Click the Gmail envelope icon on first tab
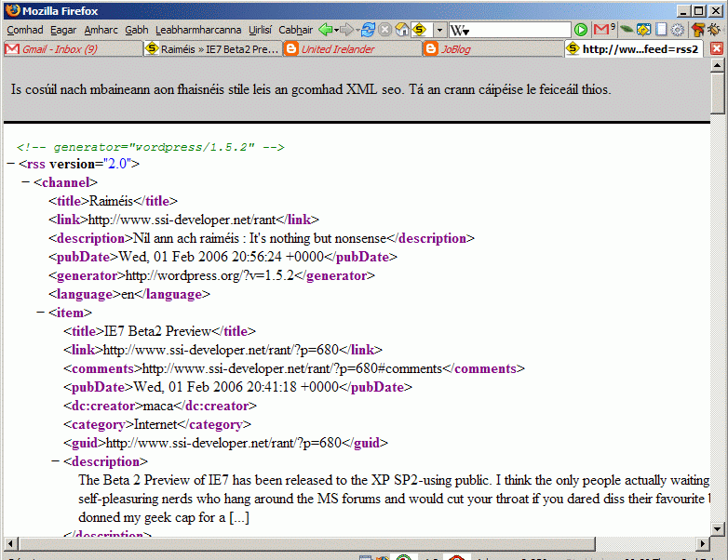The image size is (728, 560). pyautogui.click(x=12, y=48)
